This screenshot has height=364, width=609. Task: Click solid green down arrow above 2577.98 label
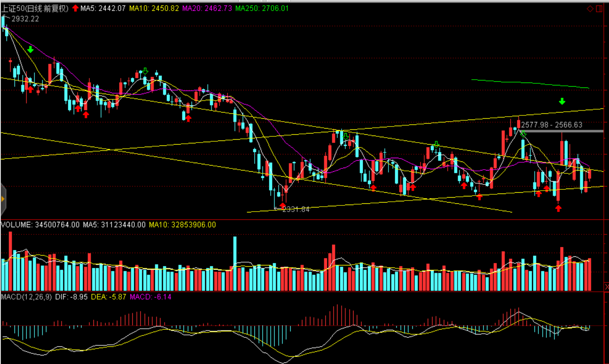[x=562, y=101]
